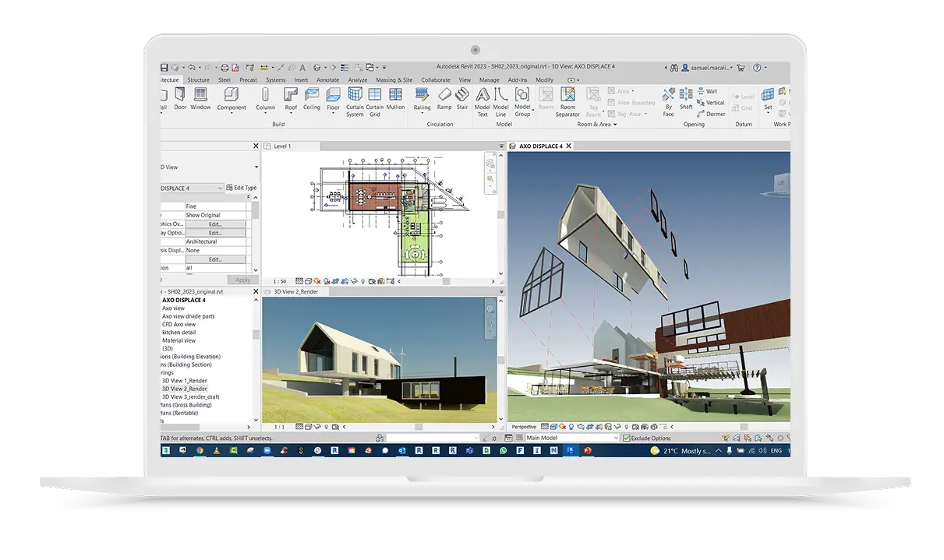Screen dimensions: 944x560
Task: Select the Stair tool
Action: [x=462, y=98]
